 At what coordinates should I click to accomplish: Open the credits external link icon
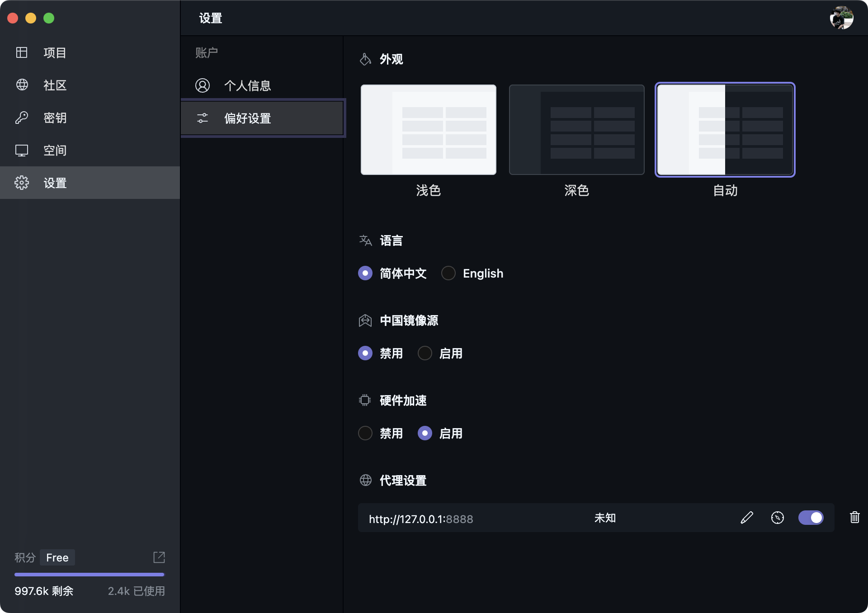coord(159,557)
